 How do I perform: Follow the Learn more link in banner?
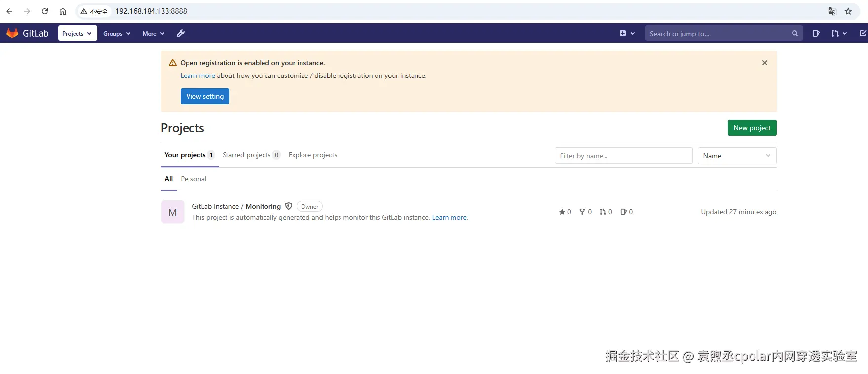coord(197,75)
